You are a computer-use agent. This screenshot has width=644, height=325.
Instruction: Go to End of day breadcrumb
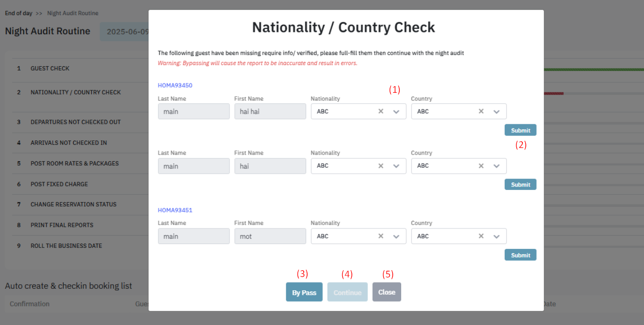point(19,13)
